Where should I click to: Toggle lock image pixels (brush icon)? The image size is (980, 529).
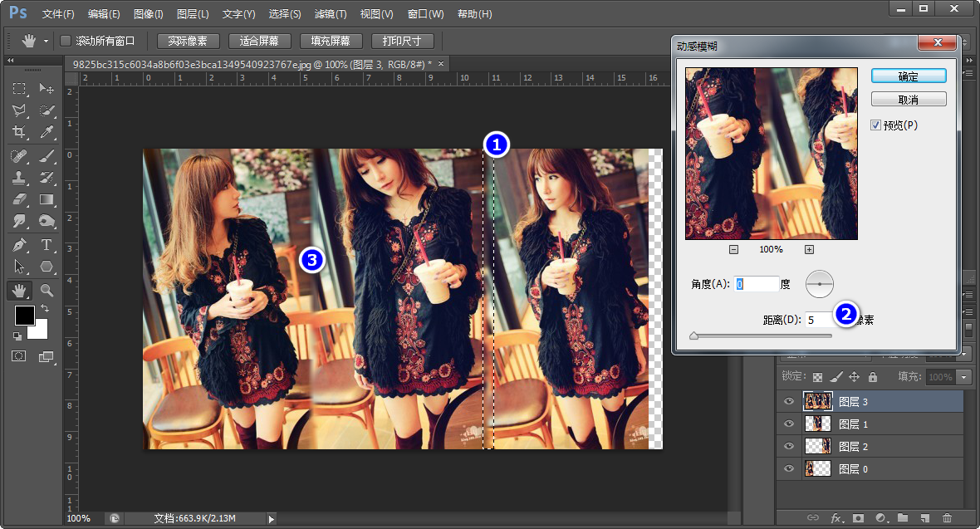click(836, 377)
